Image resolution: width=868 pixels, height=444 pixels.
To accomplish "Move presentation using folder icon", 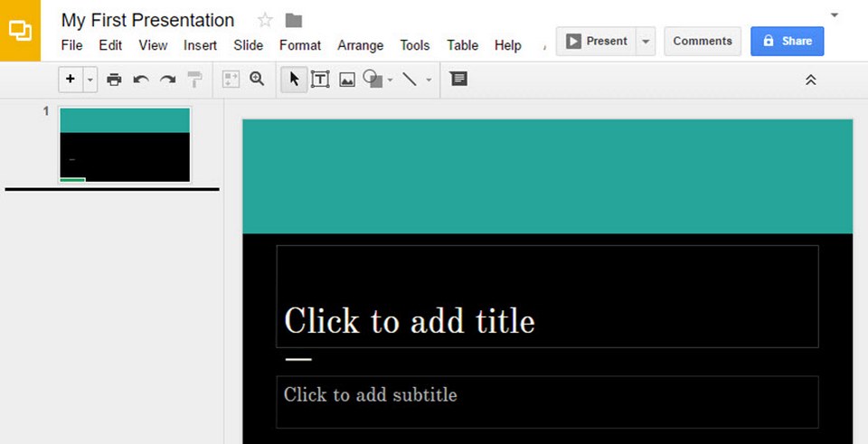I will tap(293, 20).
